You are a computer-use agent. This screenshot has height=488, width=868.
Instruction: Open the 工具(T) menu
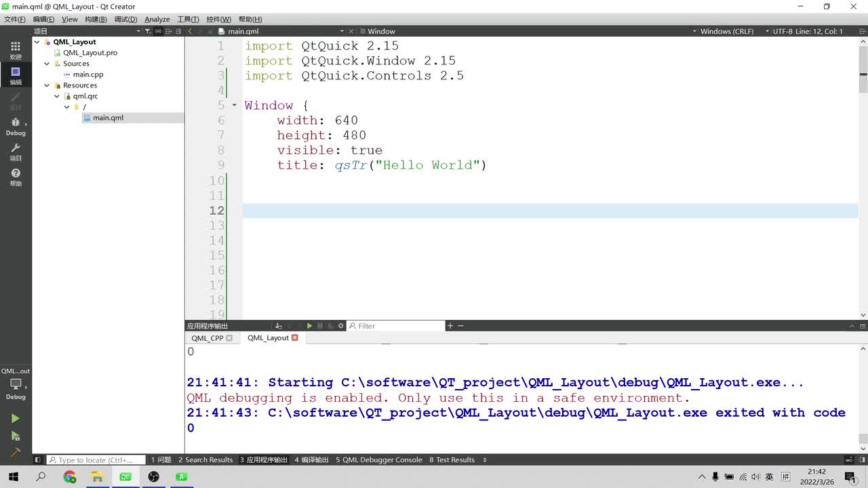(188, 19)
